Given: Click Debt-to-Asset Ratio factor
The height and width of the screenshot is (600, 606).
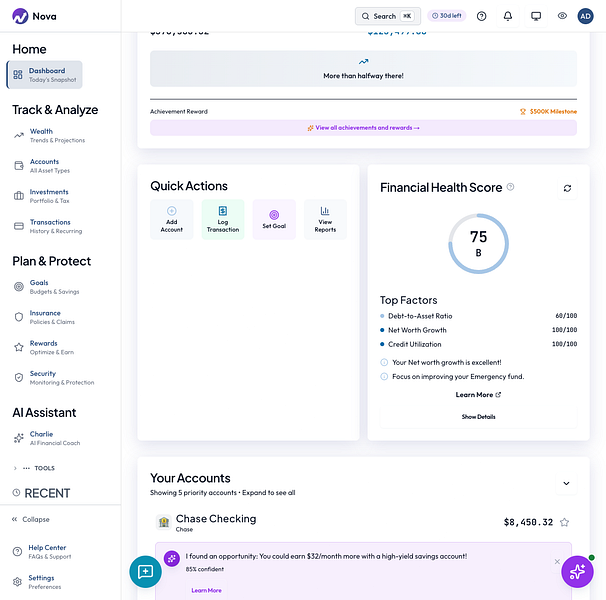Looking at the screenshot, I should [478, 316].
